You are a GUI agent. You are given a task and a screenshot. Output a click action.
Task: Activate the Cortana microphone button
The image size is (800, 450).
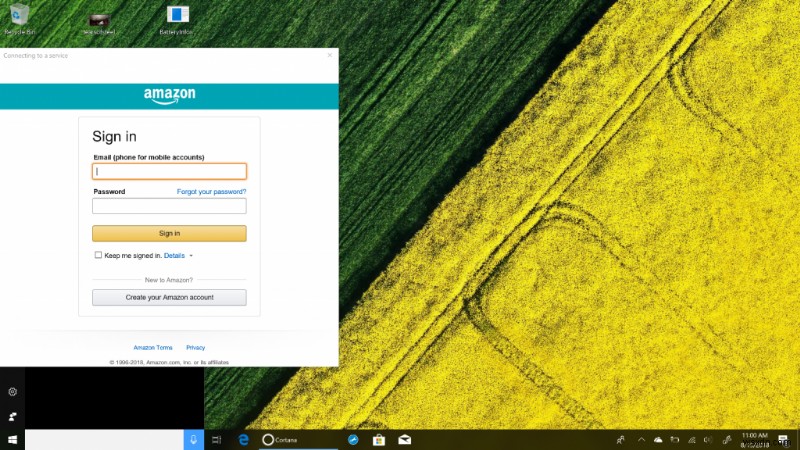tap(193, 440)
